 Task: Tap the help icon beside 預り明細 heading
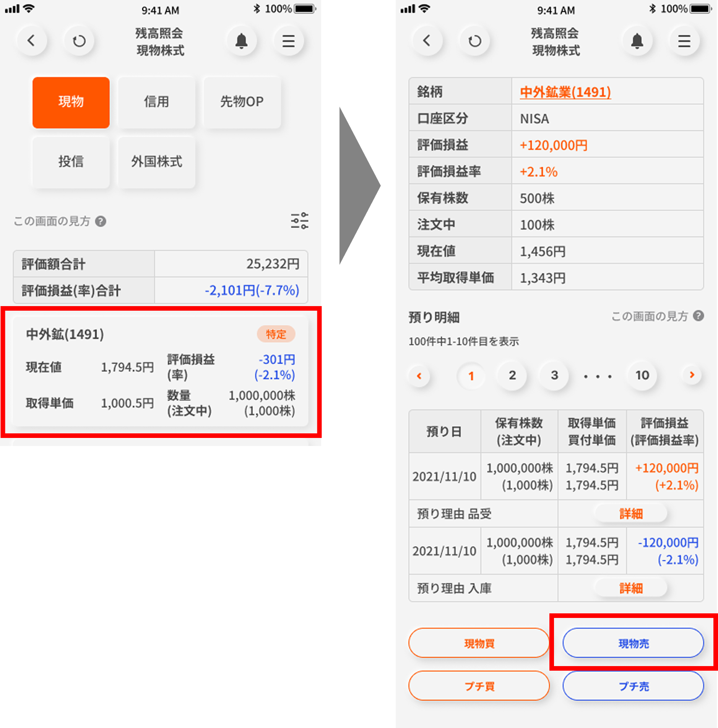pos(699,316)
